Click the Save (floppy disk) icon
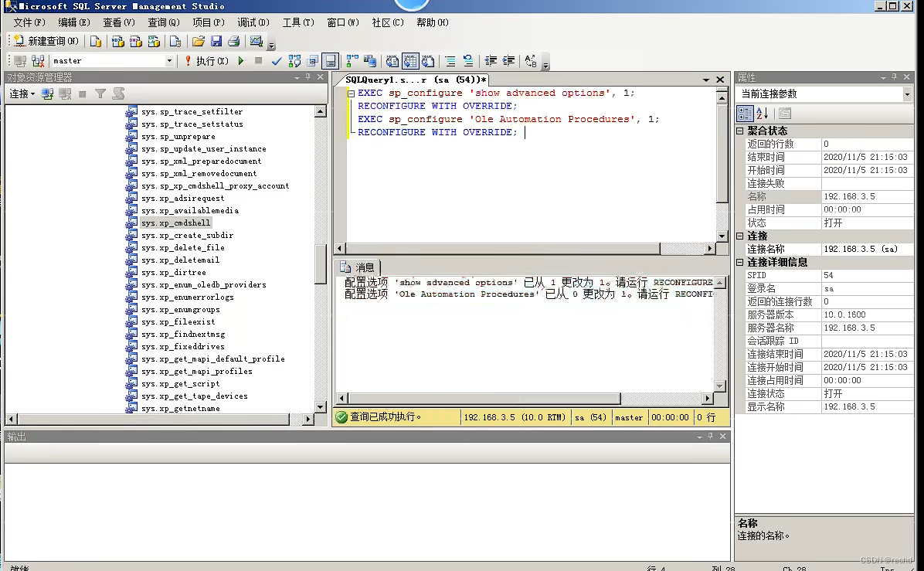This screenshot has height=571, width=924. coord(216,41)
